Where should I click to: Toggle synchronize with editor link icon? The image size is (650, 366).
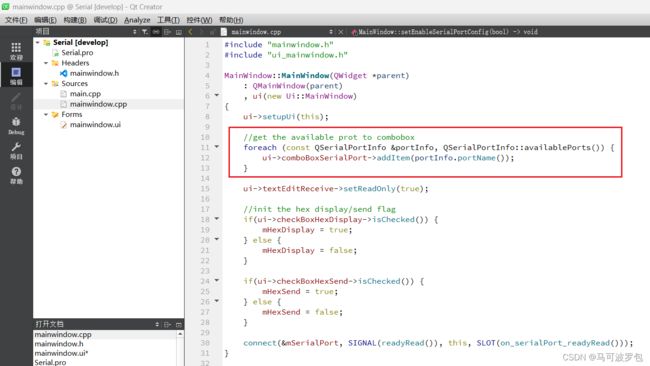click(156, 32)
